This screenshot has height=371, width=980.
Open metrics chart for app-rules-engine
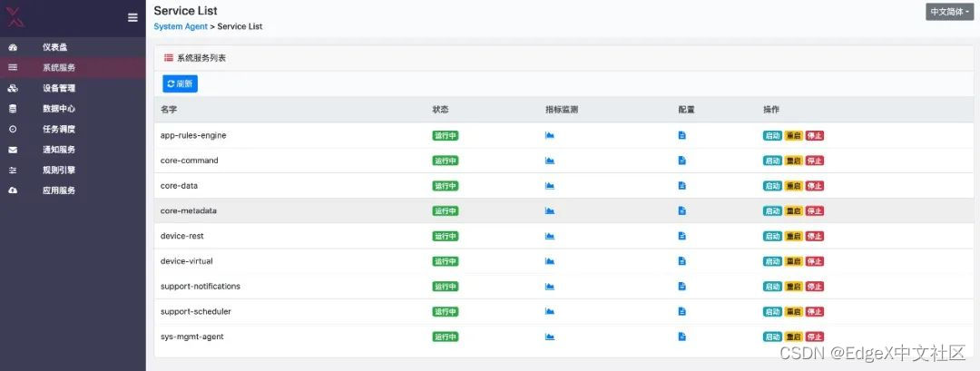pos(550,135)
